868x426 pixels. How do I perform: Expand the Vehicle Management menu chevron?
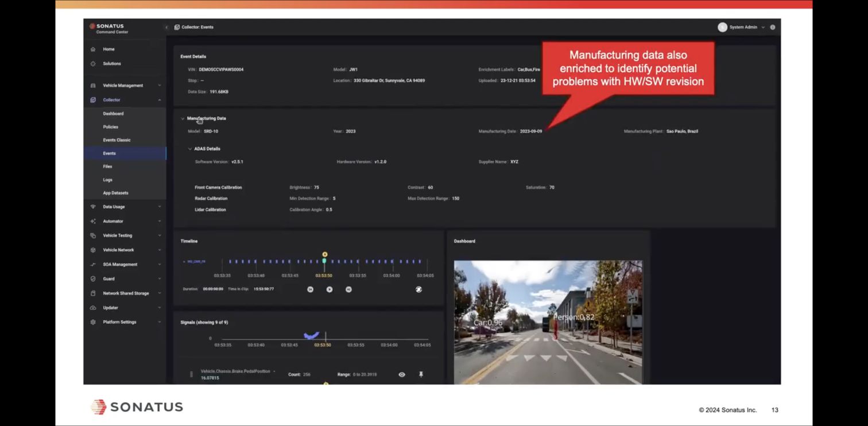click(160, 86)
